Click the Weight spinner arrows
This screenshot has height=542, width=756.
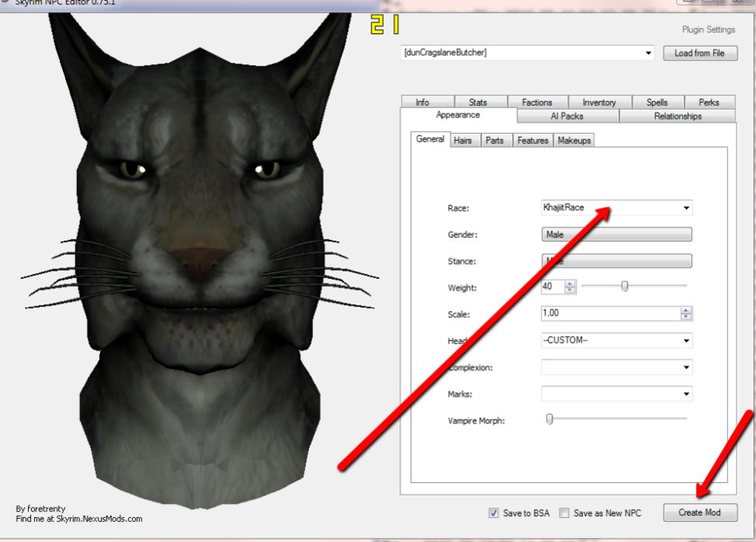point(570,287)
